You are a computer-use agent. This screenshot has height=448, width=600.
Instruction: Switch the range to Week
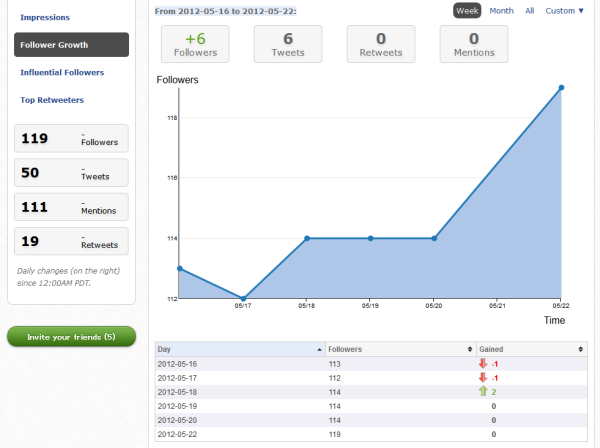point(467,11)
